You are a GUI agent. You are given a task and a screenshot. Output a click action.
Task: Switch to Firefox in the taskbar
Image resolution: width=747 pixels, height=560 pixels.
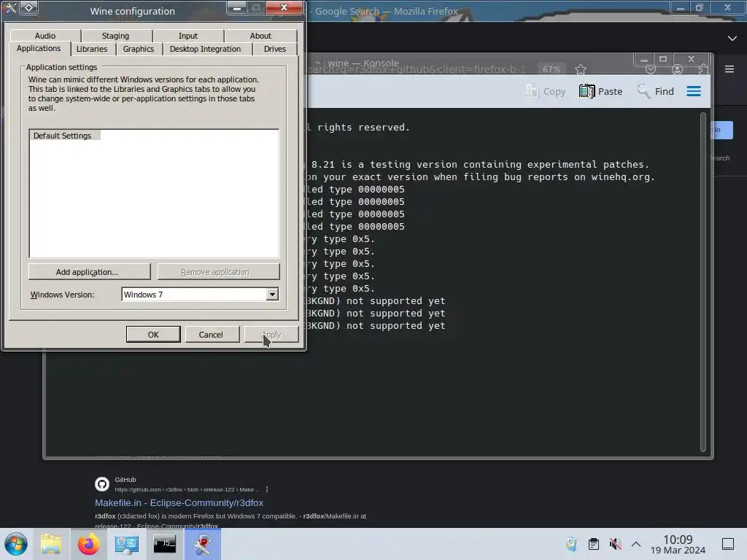[88, 544]
